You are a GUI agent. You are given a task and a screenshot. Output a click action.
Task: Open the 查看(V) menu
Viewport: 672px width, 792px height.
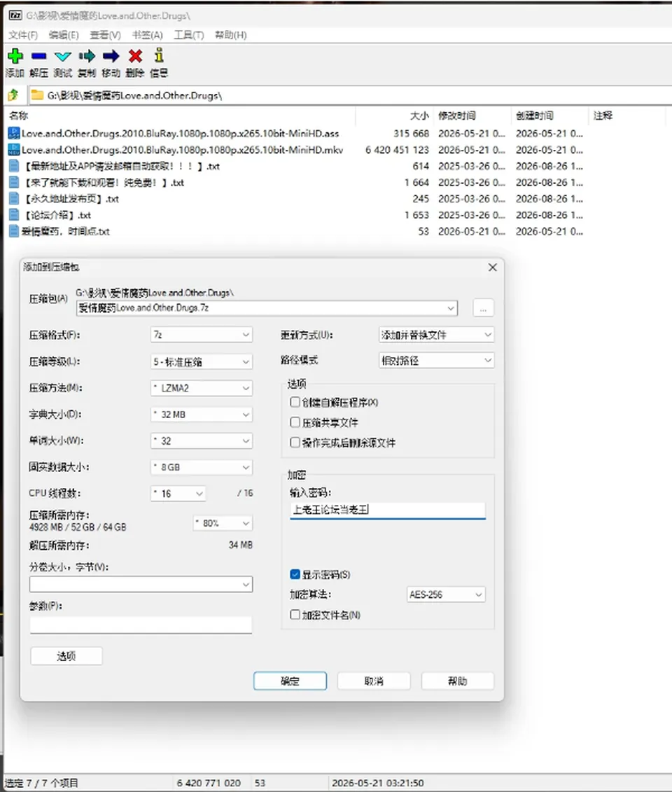click(x=105, y=35)
